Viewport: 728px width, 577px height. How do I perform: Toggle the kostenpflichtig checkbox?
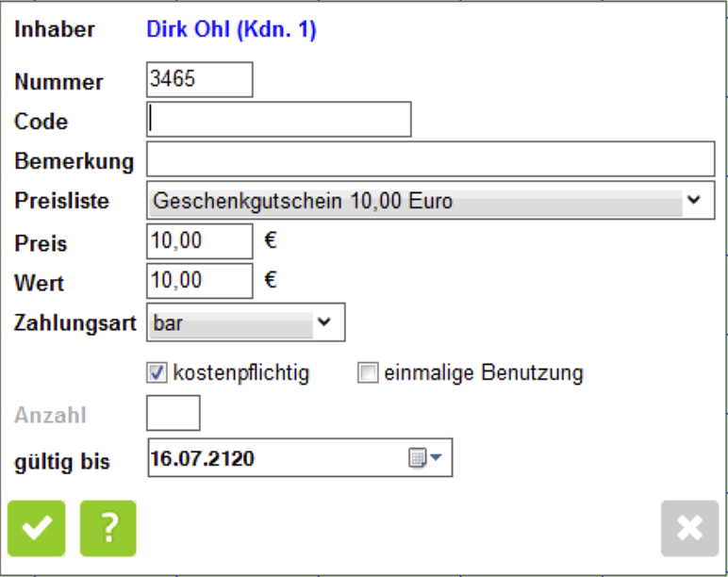pos(157,373)
